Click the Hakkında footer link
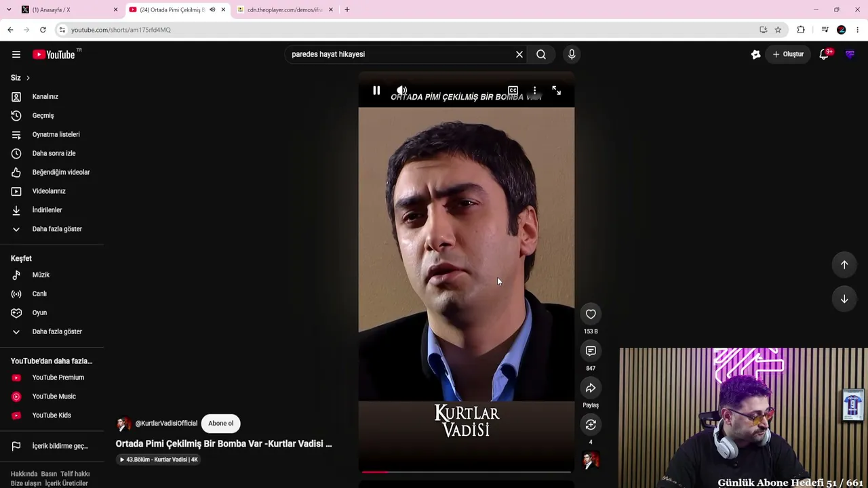The height and width of the screenshot is (488, 868). click(24, 474)
